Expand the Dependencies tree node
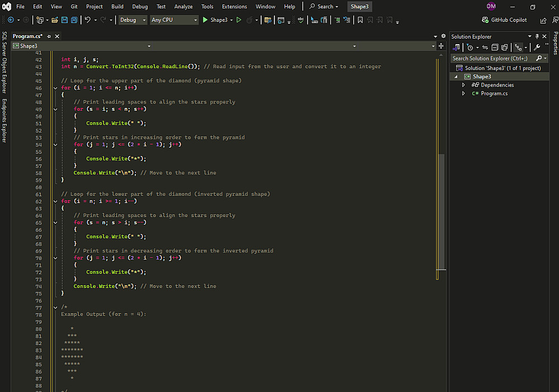The image size is (559, 392). click(463, 85)
